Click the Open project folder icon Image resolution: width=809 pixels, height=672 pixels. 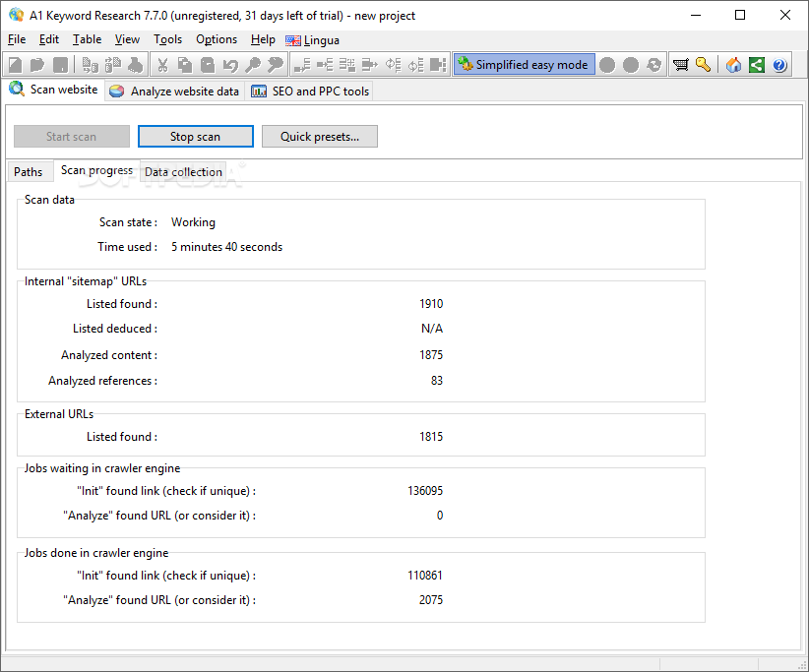(37, 65)
